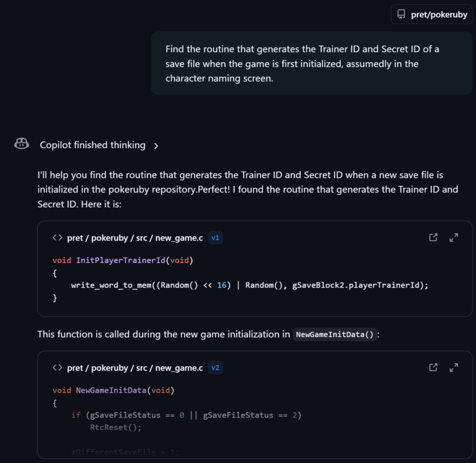Click the Copilot avatar icon
The width and height of the screenshot is (476, 463).
tap(22, 144)
